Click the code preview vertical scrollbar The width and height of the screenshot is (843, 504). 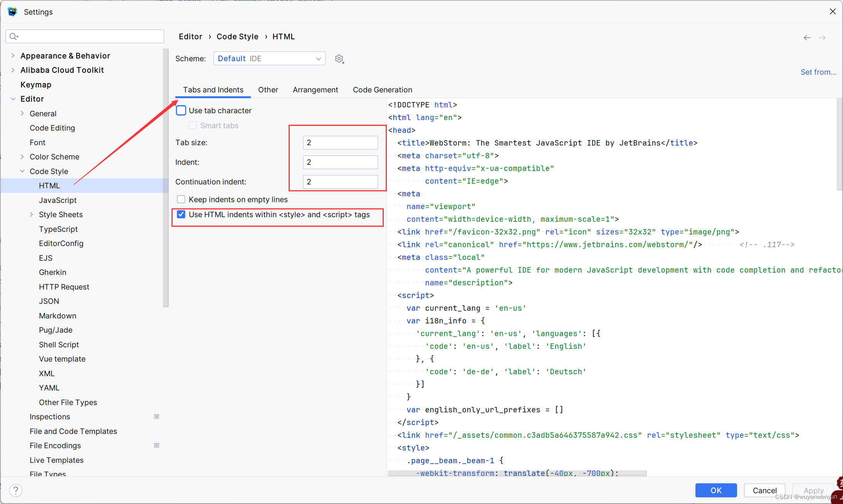click(840, 144)
